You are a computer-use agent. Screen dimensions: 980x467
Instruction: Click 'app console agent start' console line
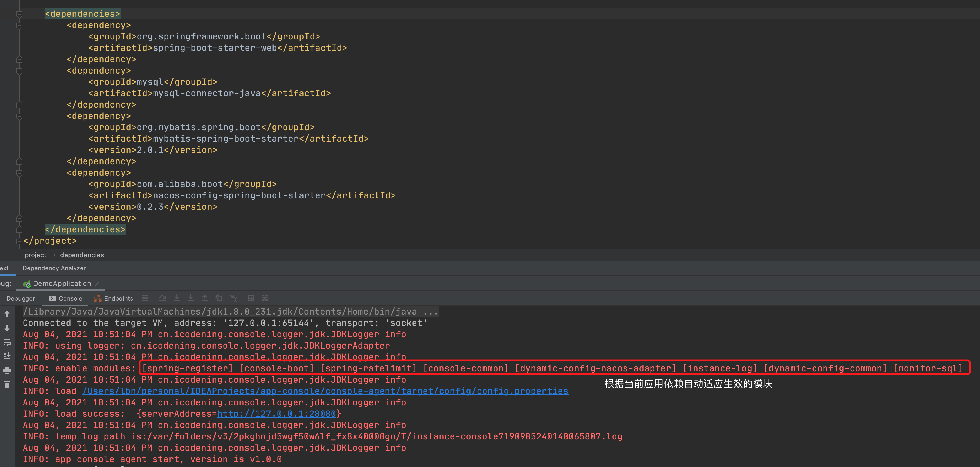[x=152, y=459]
